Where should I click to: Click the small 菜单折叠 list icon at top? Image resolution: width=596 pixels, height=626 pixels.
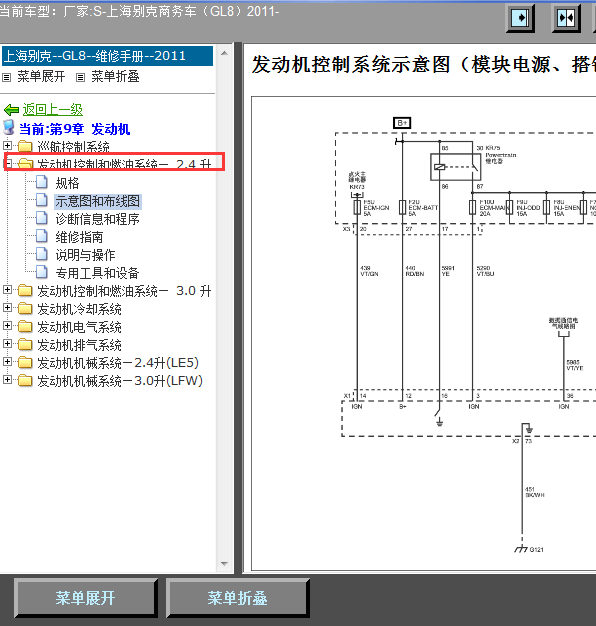(x=81, y=77)
